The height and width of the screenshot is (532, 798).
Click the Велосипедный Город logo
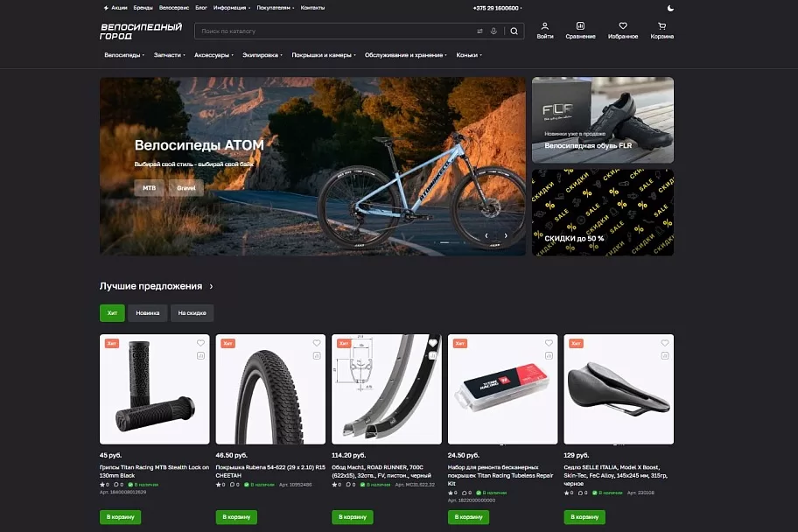click(x=141, y=31)
